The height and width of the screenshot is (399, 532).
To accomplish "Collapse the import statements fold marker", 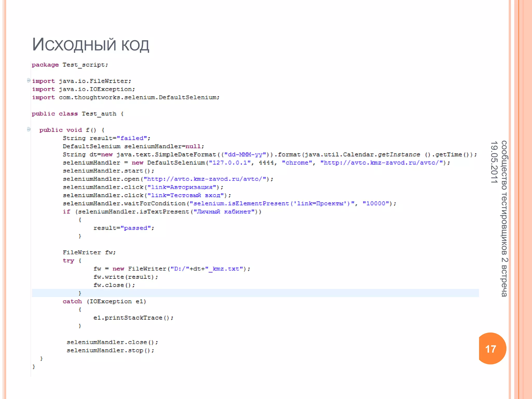I will [29, 80].
